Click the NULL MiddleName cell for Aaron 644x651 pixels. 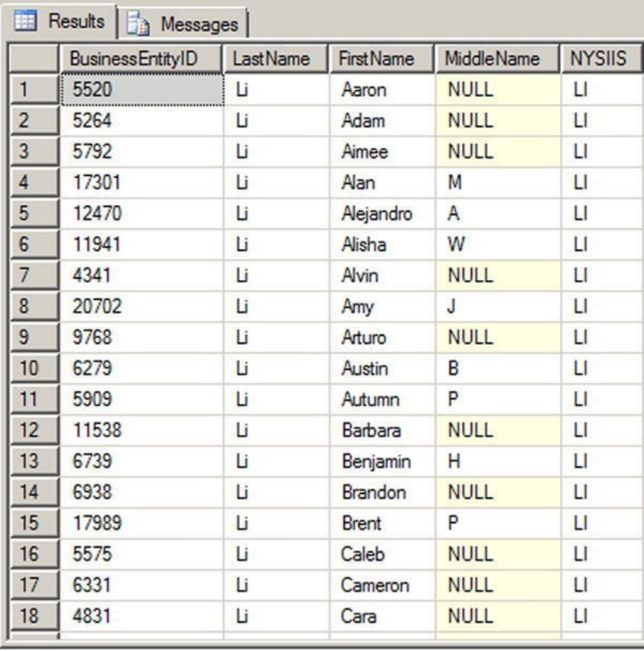496,90
